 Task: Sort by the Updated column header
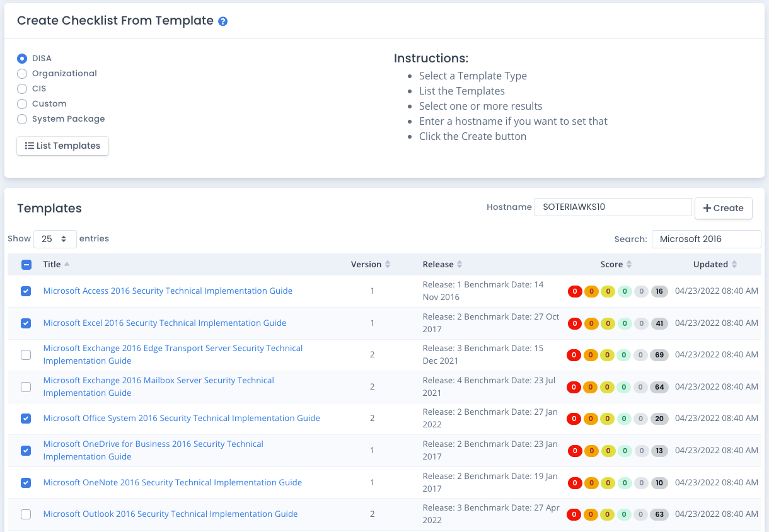pos(715,264)
